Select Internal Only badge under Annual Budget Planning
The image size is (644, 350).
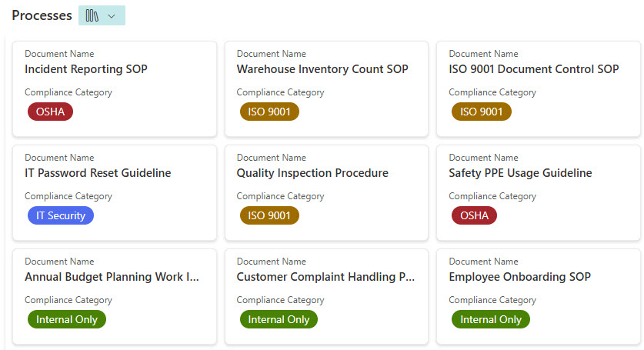click(x=67, y=319)
